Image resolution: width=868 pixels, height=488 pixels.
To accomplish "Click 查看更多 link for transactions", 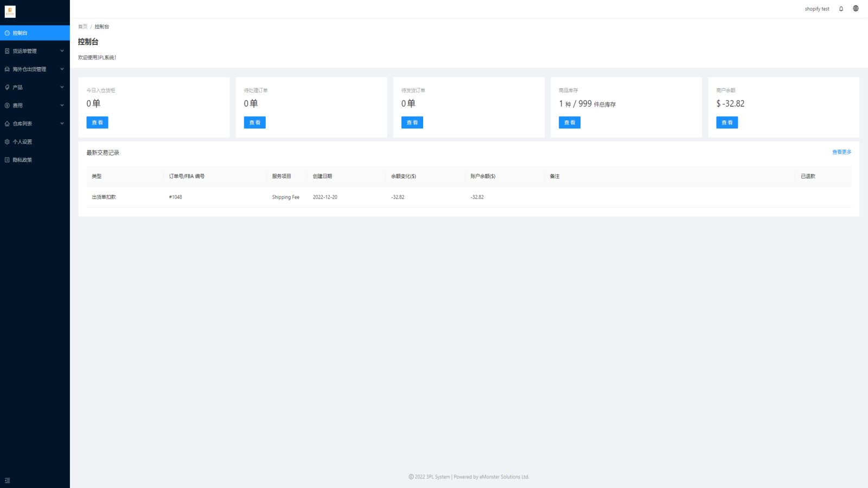I will pos(842,152).
